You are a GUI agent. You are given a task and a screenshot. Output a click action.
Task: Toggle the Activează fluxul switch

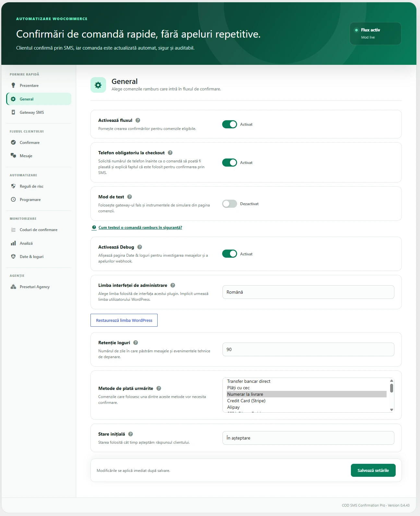tap(230, 124)
